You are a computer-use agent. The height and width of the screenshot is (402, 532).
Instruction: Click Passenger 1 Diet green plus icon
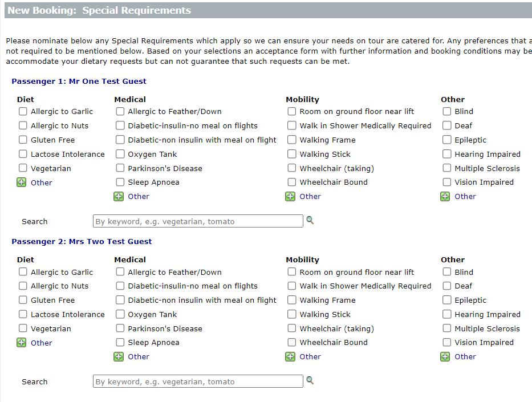[22, 182]
